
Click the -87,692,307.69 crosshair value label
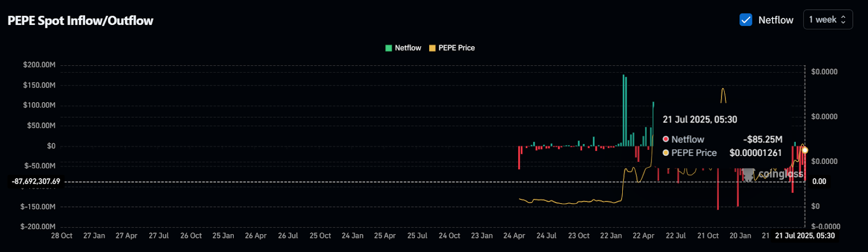[36, 181]
